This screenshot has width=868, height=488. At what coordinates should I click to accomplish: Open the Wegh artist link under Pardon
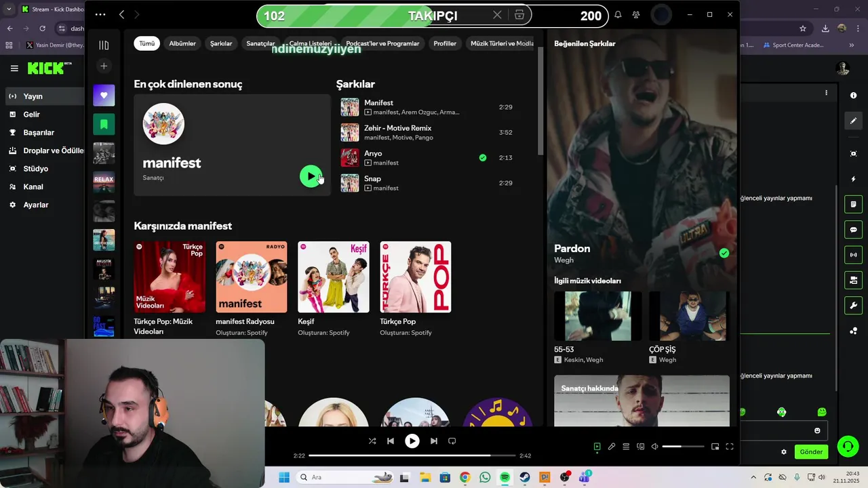click(x=564, y=260)
